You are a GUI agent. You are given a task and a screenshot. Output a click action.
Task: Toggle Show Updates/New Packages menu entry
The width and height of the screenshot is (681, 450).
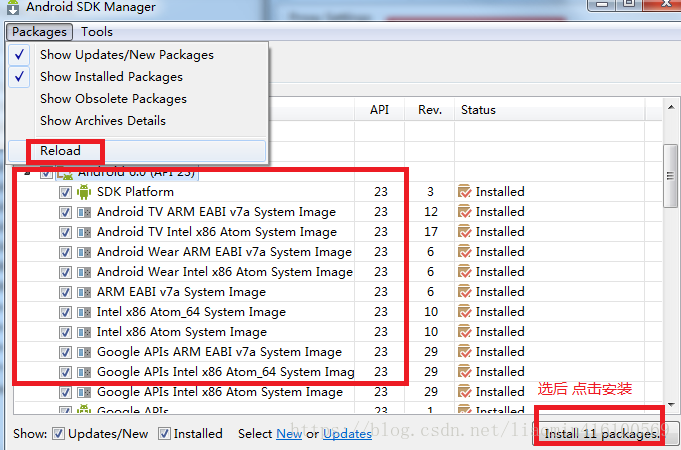(x=137, y=55)
